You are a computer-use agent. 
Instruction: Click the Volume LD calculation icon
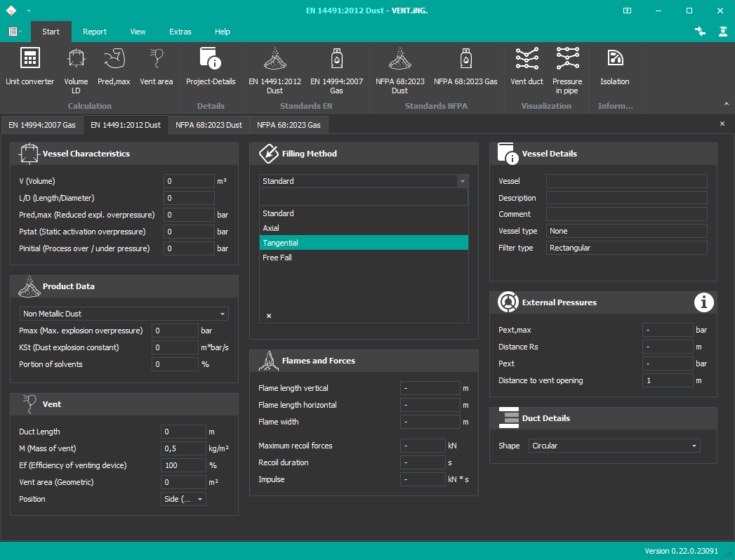click(x=76, y=67)
